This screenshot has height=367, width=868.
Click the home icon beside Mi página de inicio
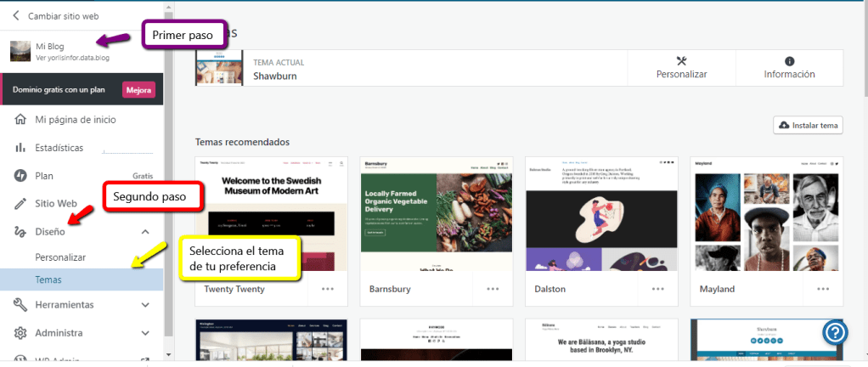20,120
